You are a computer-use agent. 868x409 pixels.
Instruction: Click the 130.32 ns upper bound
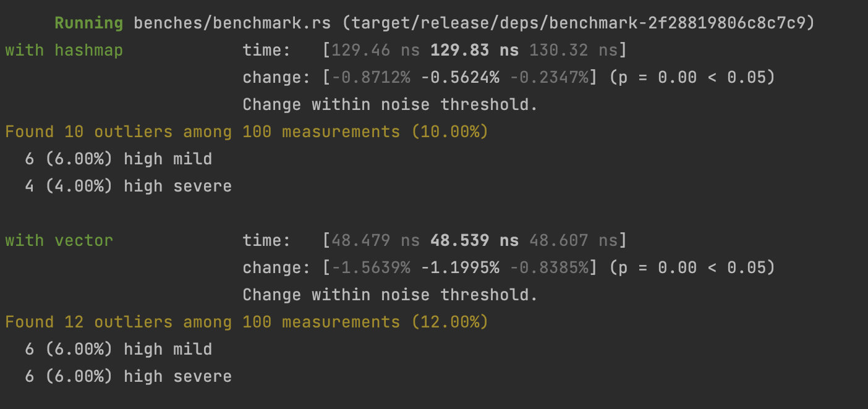[573, 51]
